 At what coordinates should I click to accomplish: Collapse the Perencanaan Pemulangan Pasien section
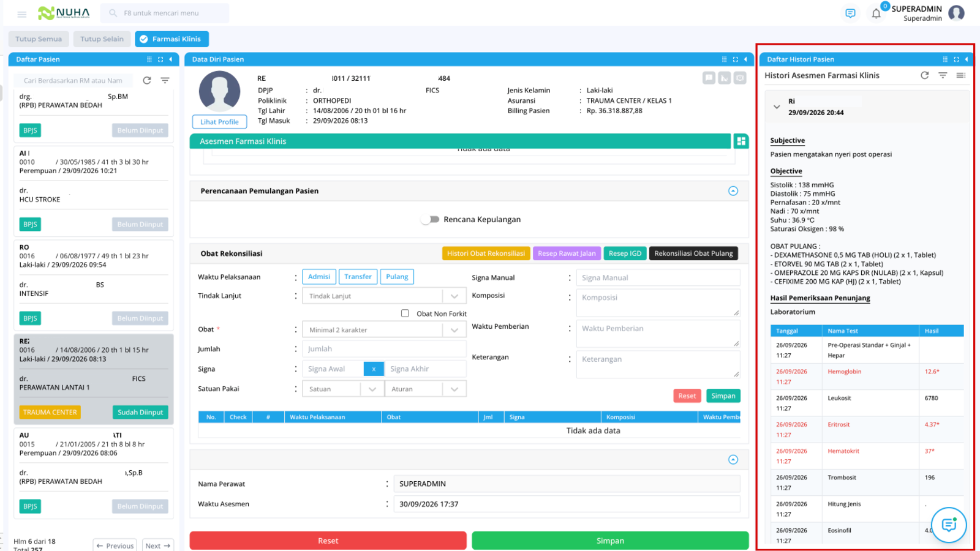tap(733, 191)
